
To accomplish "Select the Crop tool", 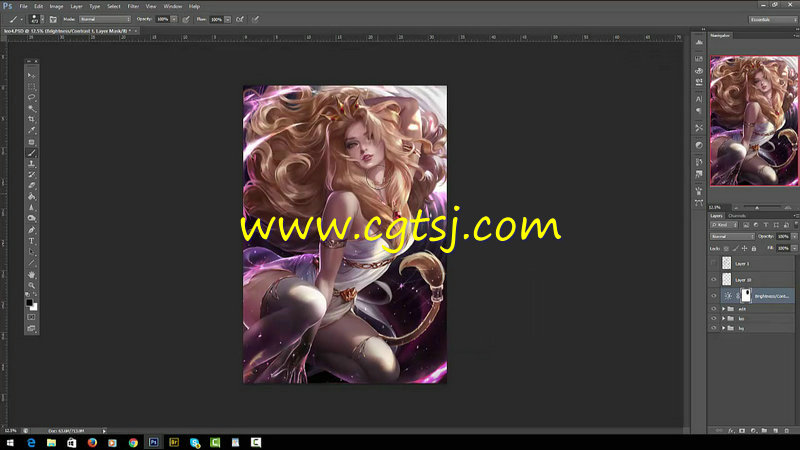I will tap(32, 119).
